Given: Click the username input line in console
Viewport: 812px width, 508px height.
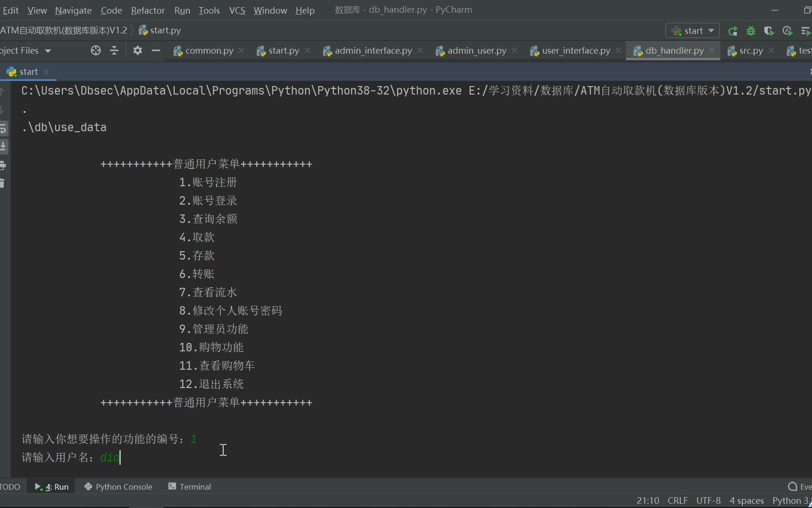Looking at the screenshot, I should pos(71,457).
